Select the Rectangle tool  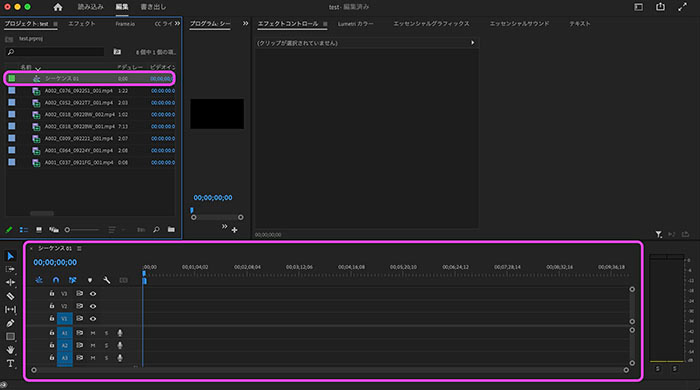[10, 336]
